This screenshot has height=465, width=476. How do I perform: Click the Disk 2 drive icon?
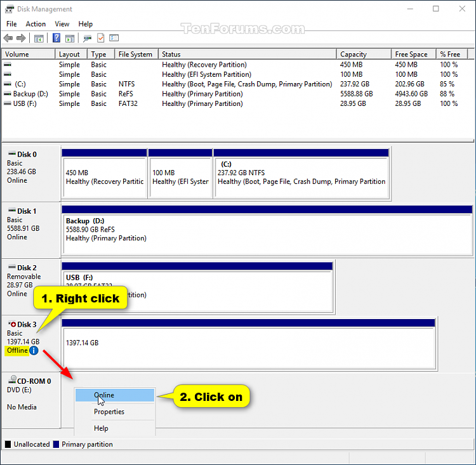click(x=12, y=267)
